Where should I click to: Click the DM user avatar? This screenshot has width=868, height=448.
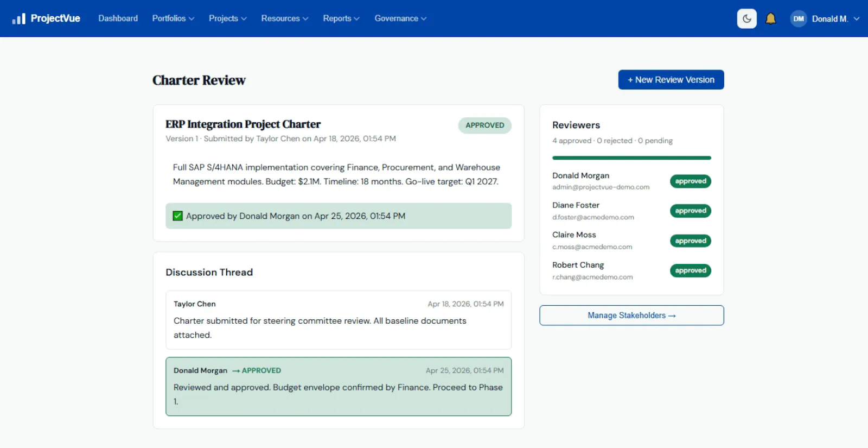point(798,18)
